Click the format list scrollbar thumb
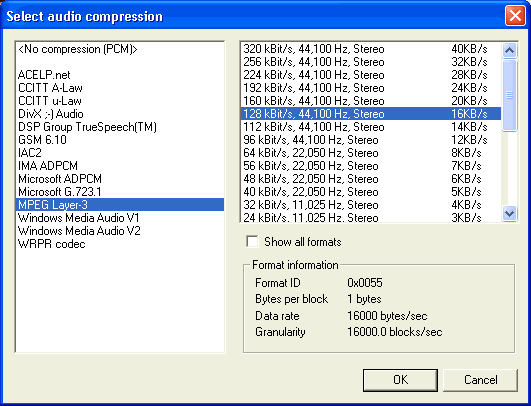Screen dimensions: 531x406 509,95
